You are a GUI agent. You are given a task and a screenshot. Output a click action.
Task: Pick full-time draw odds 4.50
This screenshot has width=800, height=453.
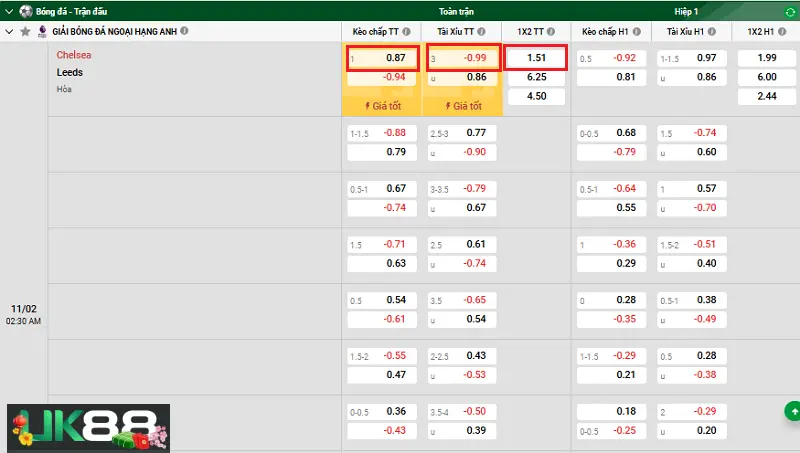pyautogui.click(x=535, y=97)
